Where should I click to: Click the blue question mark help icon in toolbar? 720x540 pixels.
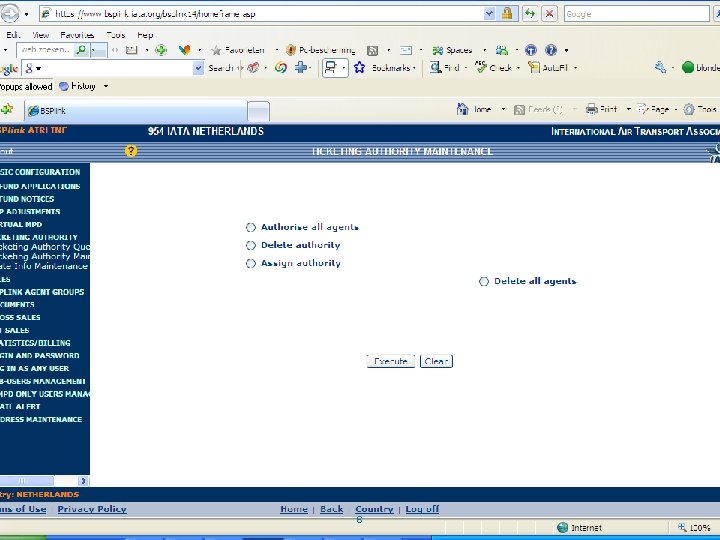[551, 50]
